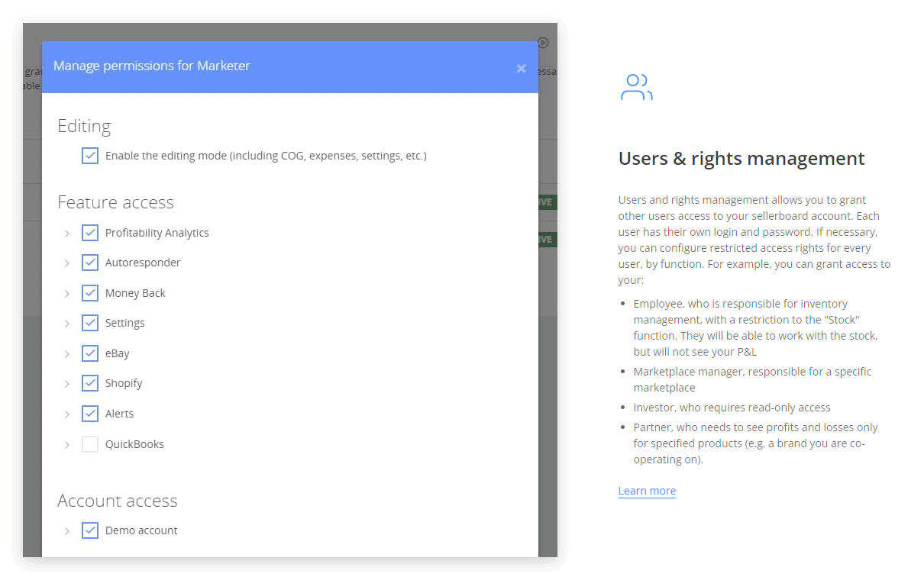Screen dimensions: 924x577
Task: Open the Learn more link
Action: point(647,491)
